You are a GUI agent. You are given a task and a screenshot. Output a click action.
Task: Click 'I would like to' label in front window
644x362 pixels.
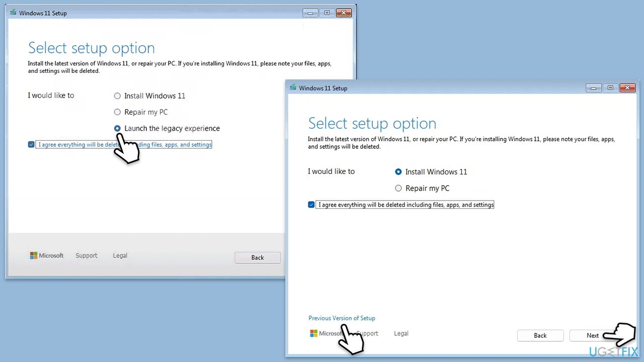point(331,171)
